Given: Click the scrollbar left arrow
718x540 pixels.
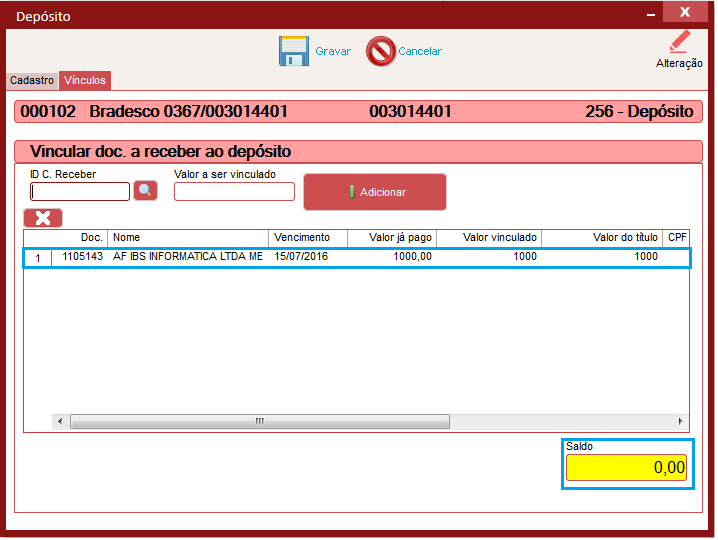Looking at the screenshot, I should click(x=60, y=421).
